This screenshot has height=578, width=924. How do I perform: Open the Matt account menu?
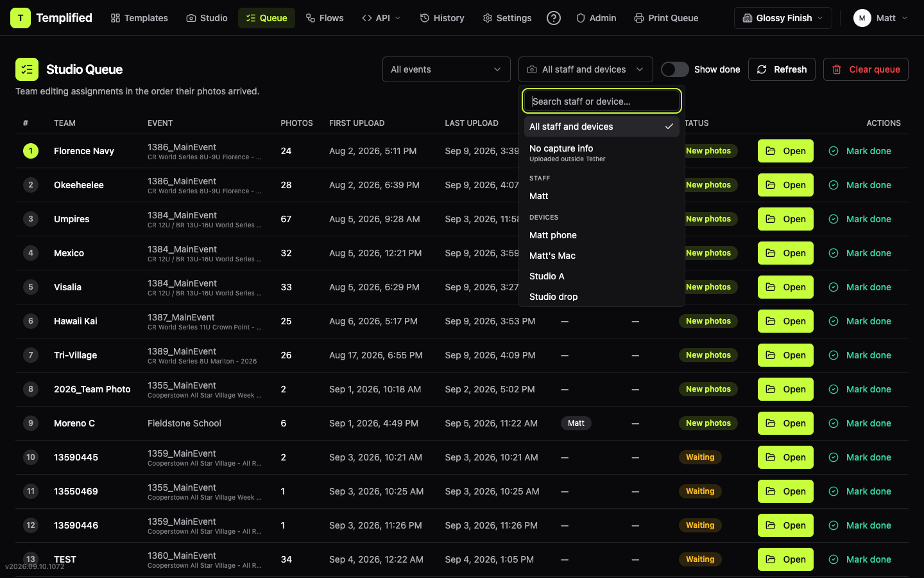point(880,18)
